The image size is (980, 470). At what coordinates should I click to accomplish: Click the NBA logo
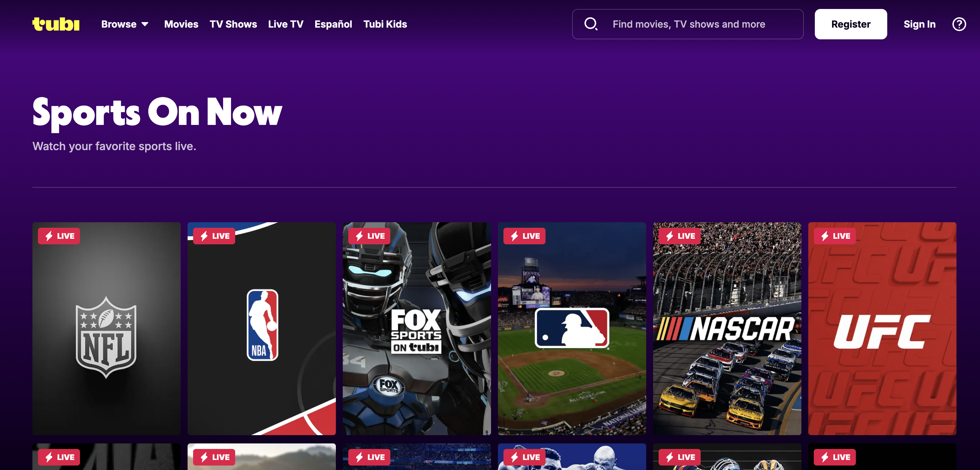262,325
